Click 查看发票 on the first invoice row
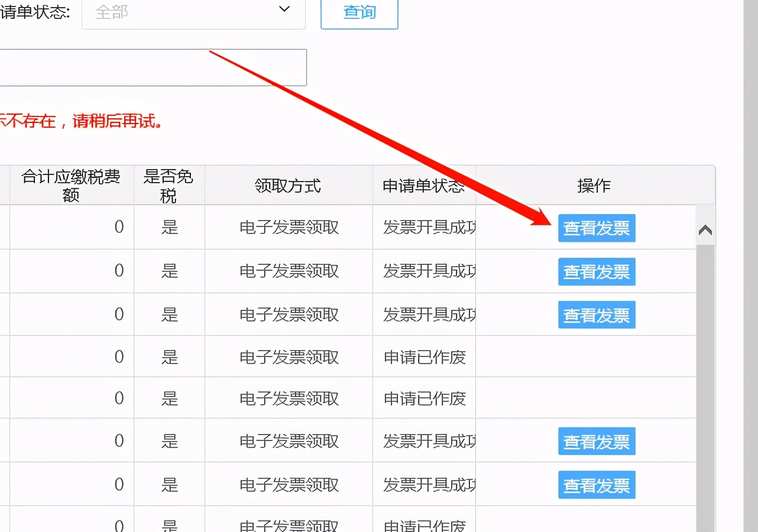 coord(597,228)
